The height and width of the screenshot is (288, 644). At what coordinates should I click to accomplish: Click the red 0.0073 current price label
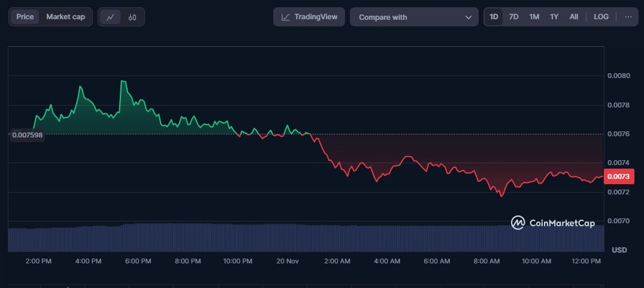[618, 177]
